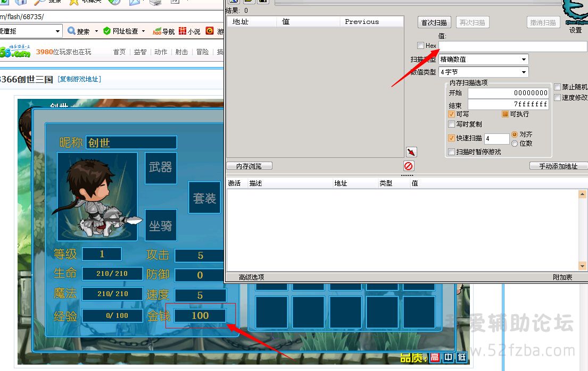This screenshot has height=371, width=588.
Task: Open Cheat Engine 设置
Action: 575,30
